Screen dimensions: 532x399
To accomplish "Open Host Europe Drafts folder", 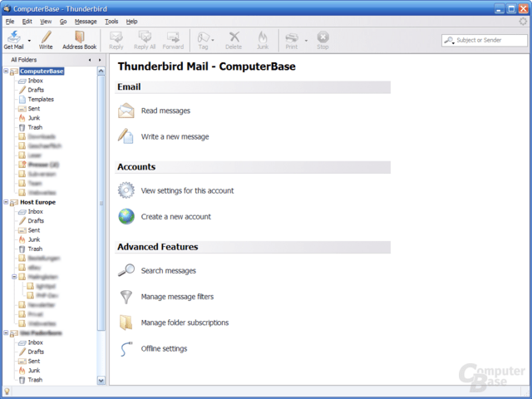I will pyautogui.click(x=36, y=221).
